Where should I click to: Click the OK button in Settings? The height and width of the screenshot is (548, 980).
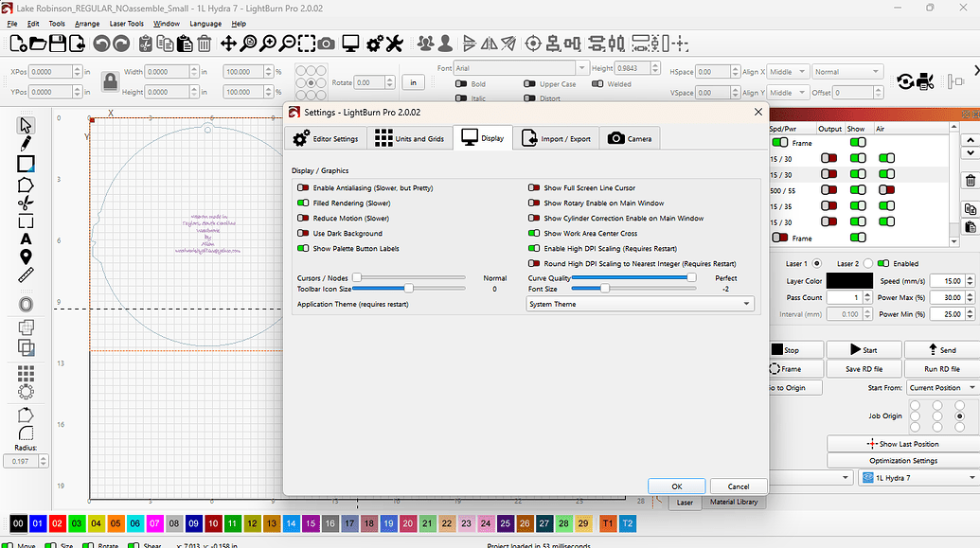[677, 486]
